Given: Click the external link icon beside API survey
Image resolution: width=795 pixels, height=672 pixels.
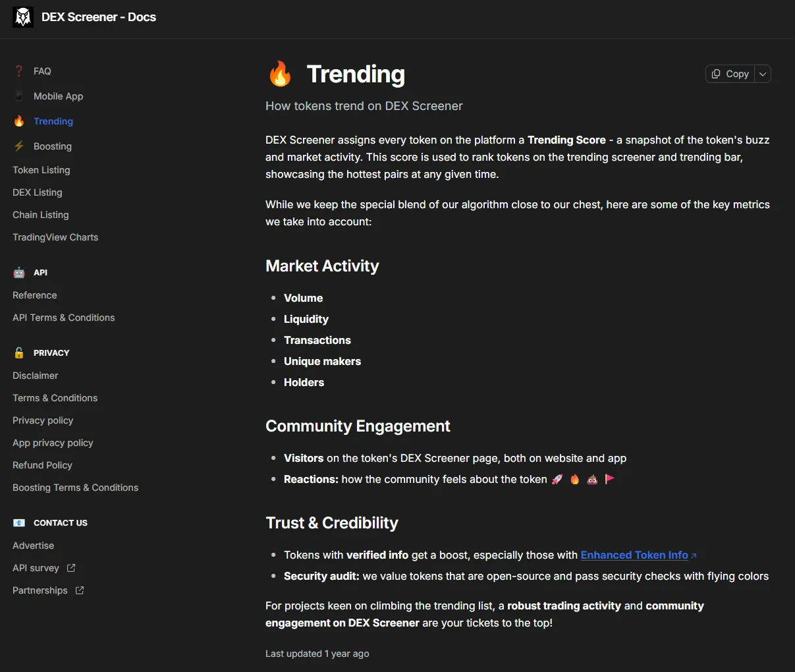Looking at the screenshot, I should (x=71, y=568).
